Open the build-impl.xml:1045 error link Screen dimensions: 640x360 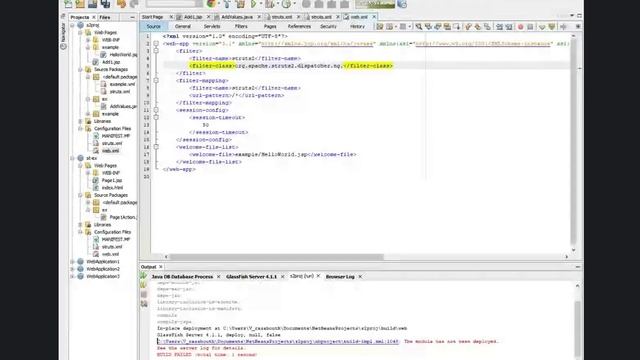click(x=278, y=341)
